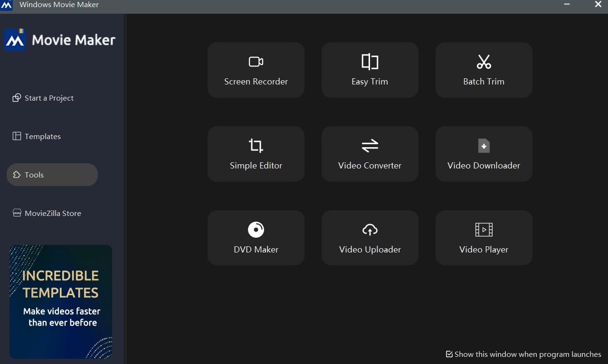This screenshot has height=364, width=608.
Task: Close the Windows Movie Maker window
Action: click(x=598, y=4)
